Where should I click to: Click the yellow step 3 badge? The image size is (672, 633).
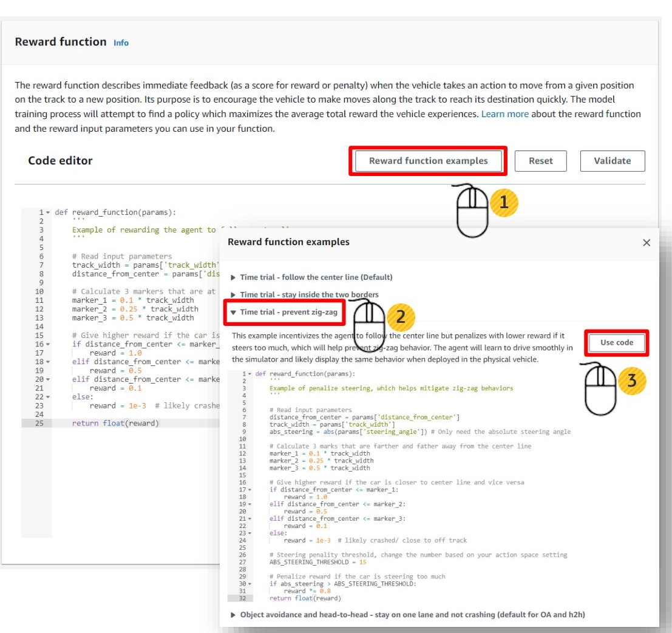(631, 381)
